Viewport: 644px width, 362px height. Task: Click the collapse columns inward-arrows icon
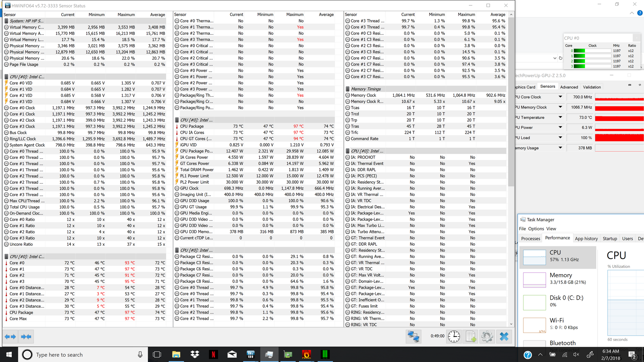pos(26,337)
